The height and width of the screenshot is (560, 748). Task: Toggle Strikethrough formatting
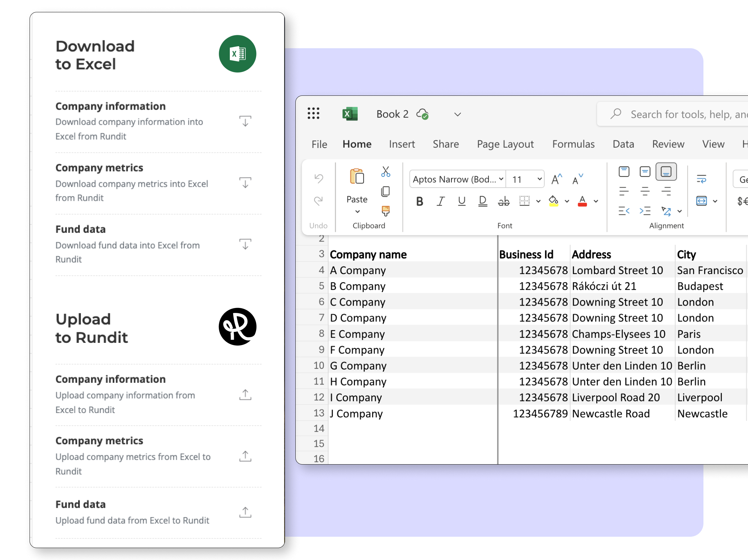pos(504,202)
